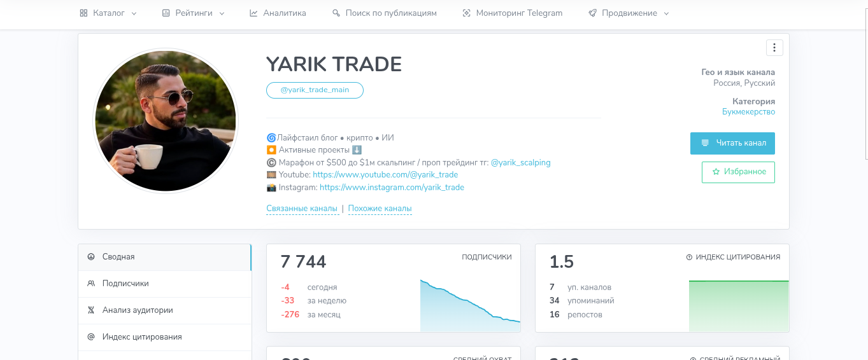The image size is (868, 360).
Task: Click the Лайфстайл блог description line
Action: 331,137
